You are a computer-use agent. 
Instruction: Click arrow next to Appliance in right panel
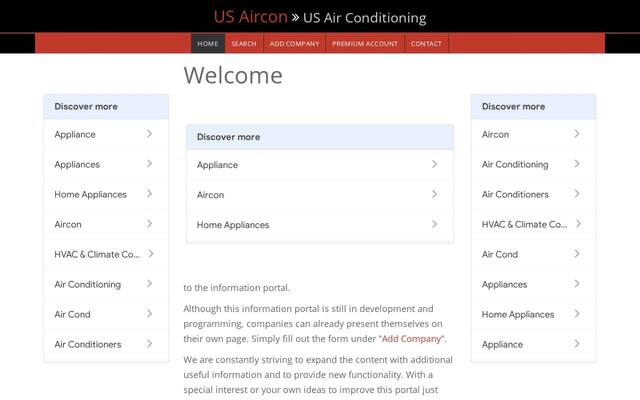pyautogui.click(x=577, y=344)
